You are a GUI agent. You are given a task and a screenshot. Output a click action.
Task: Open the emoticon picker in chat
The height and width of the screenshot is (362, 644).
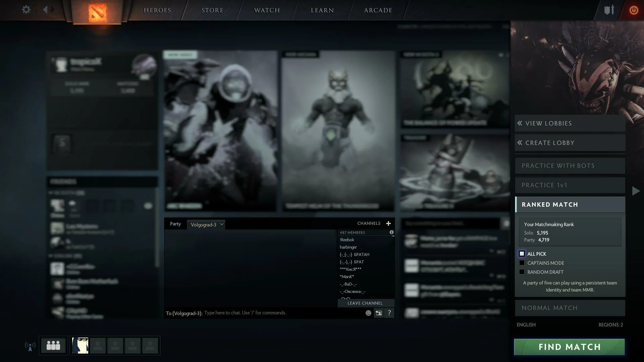coord(368,313)
